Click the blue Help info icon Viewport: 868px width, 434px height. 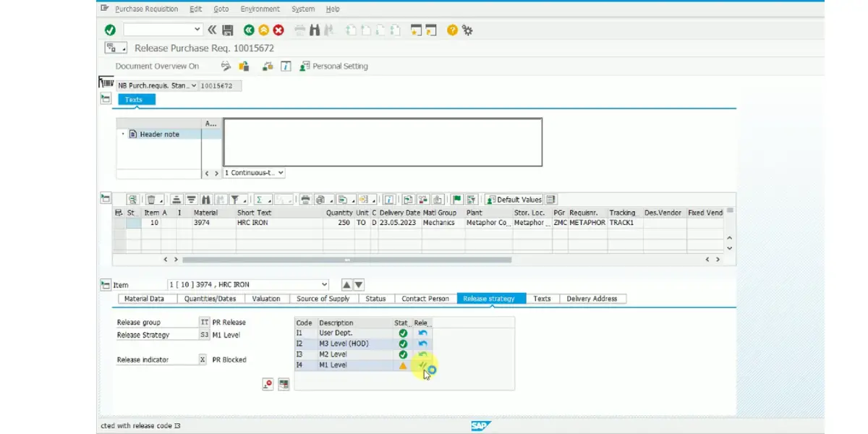(x=286, y=66)
